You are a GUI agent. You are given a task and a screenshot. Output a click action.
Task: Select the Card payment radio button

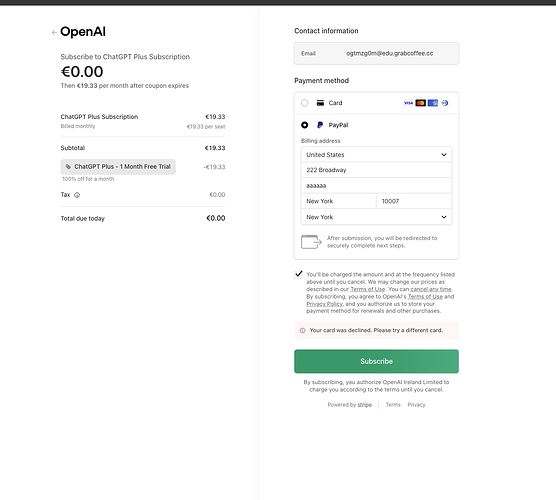305,103
